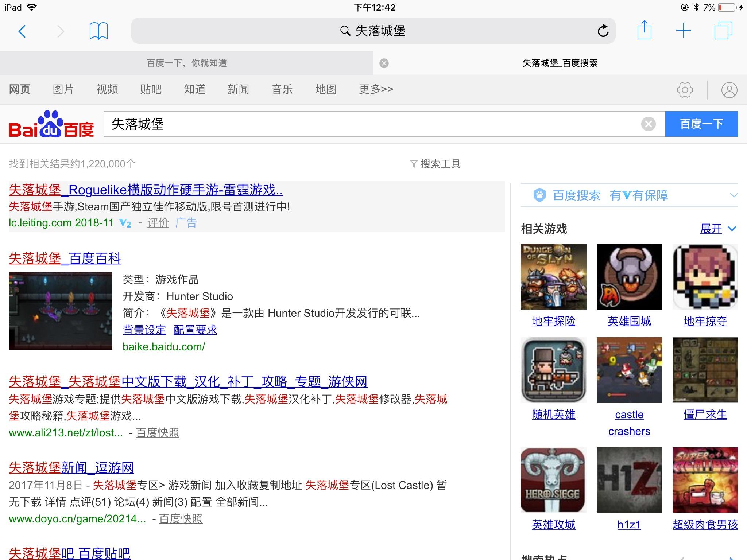The image size is (747, 560).
Task: Click the Baidu logo
Action: point(51,124)
